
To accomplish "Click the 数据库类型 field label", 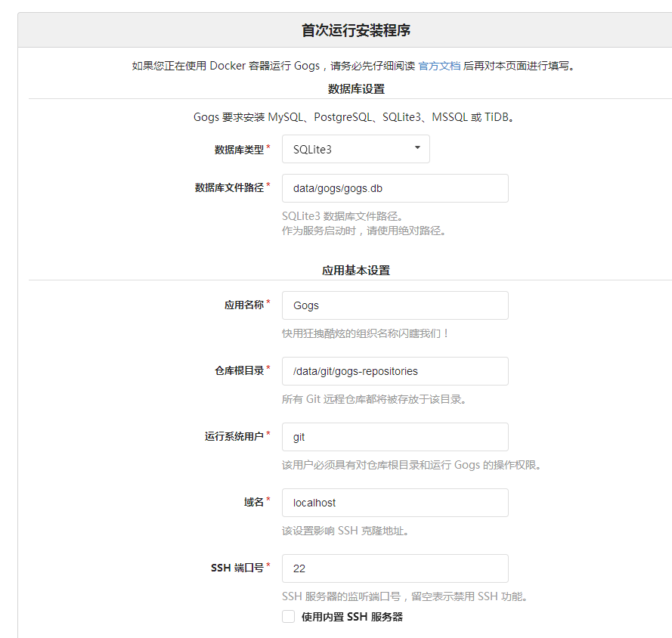I will (240, 149).
